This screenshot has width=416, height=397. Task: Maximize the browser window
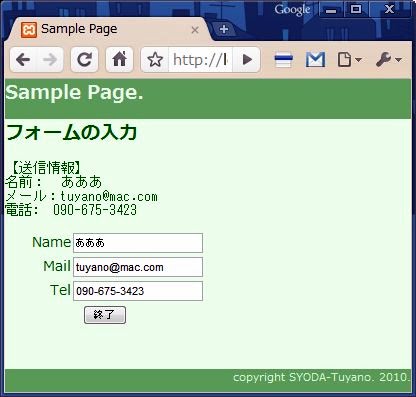point(356,10)
